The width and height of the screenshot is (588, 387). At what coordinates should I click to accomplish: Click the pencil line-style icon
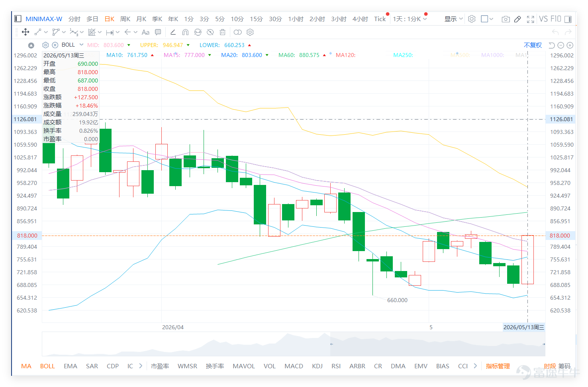(173, 32)
